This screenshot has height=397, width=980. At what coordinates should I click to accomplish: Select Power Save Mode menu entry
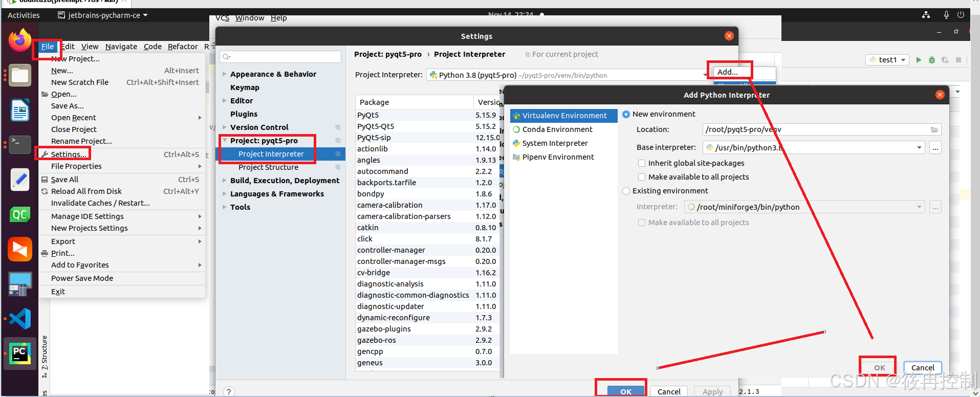tap(122, 278)
